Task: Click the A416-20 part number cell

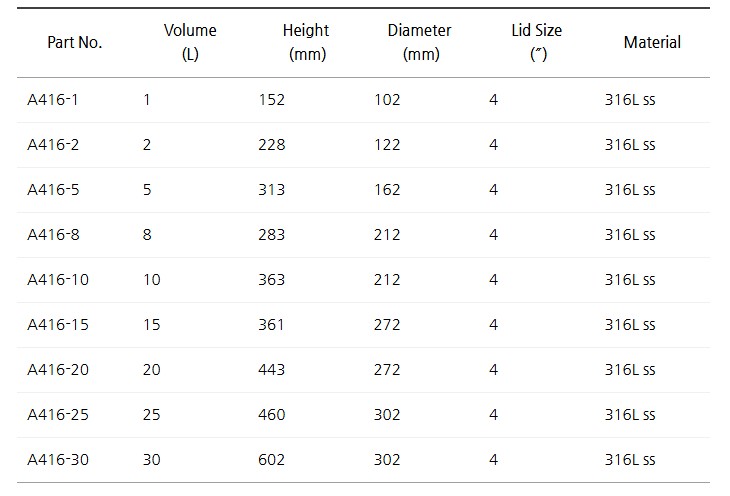Action: [x=58, y=370]
